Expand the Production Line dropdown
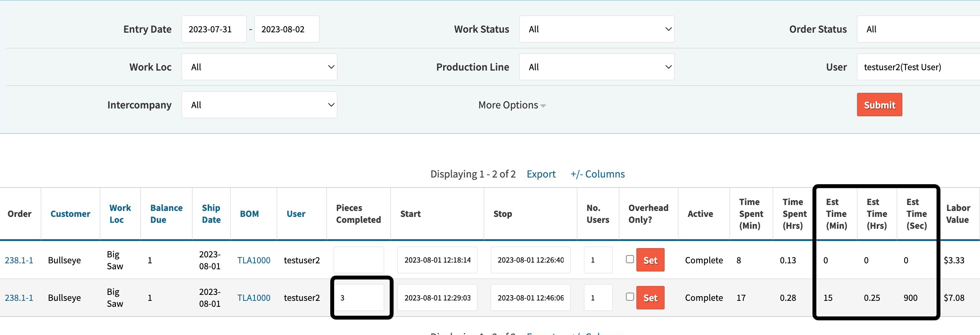 (596, 67)
